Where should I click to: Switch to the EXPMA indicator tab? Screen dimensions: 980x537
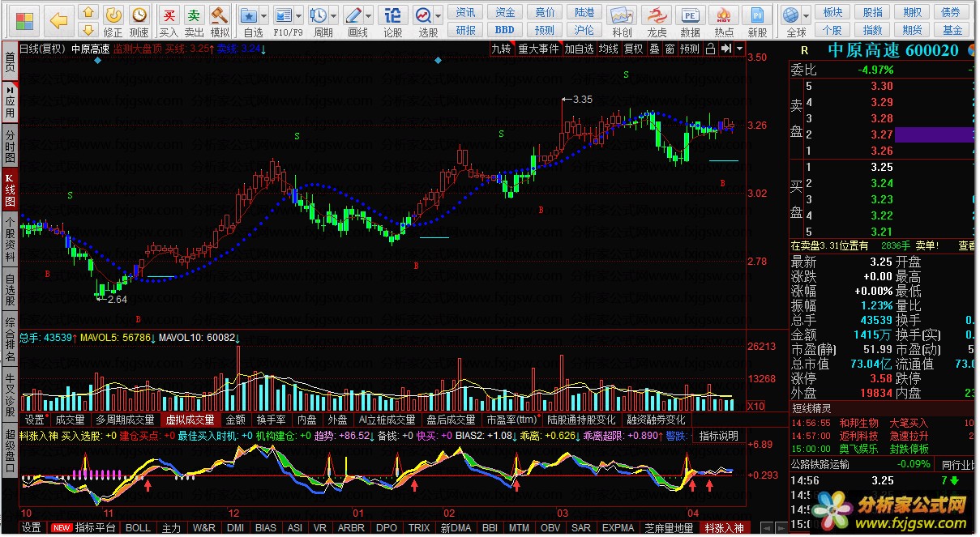tap(618, 528)
